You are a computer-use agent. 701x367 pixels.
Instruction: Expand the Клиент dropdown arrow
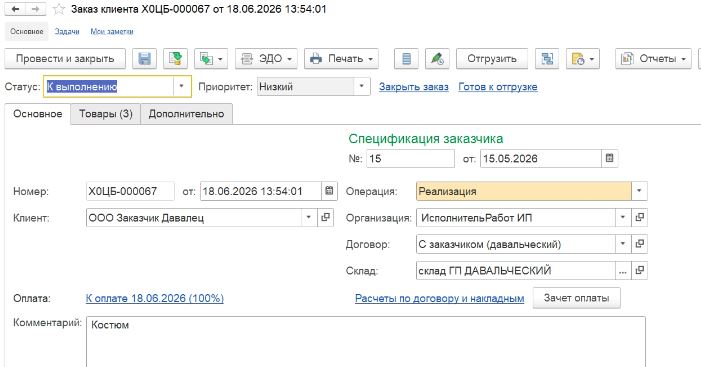pyautogui.click(x=308, y=217)
